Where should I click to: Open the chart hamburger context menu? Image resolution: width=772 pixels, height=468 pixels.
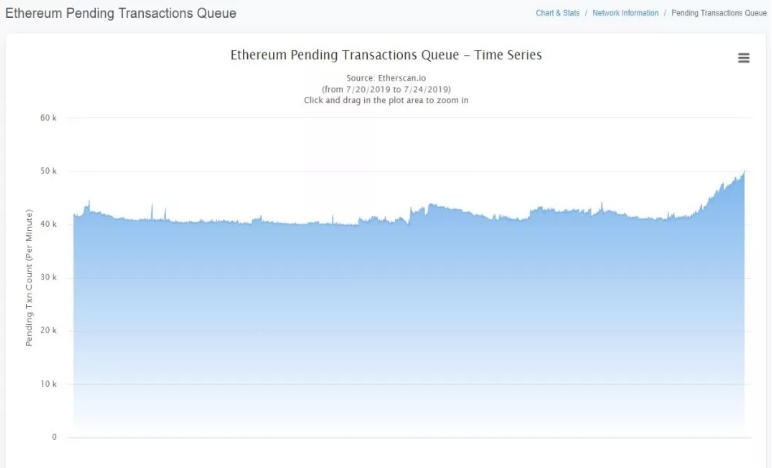tap(743, 58)
